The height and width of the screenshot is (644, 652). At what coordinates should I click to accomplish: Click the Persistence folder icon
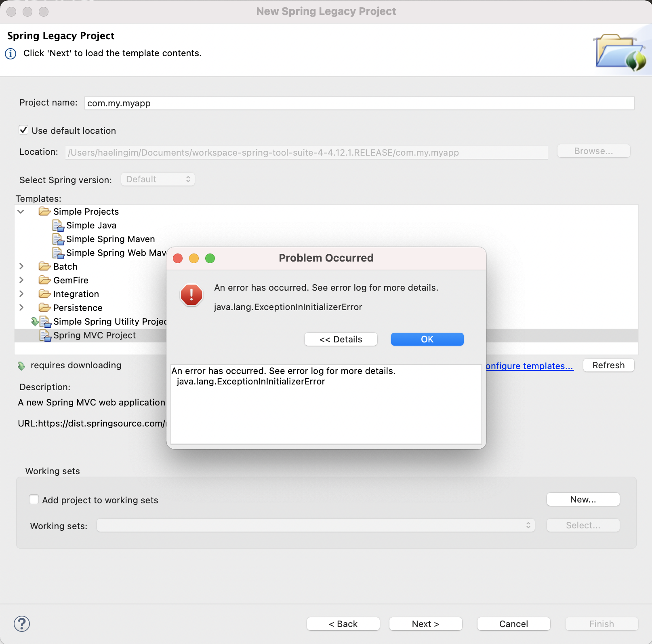tap(44, 308)
